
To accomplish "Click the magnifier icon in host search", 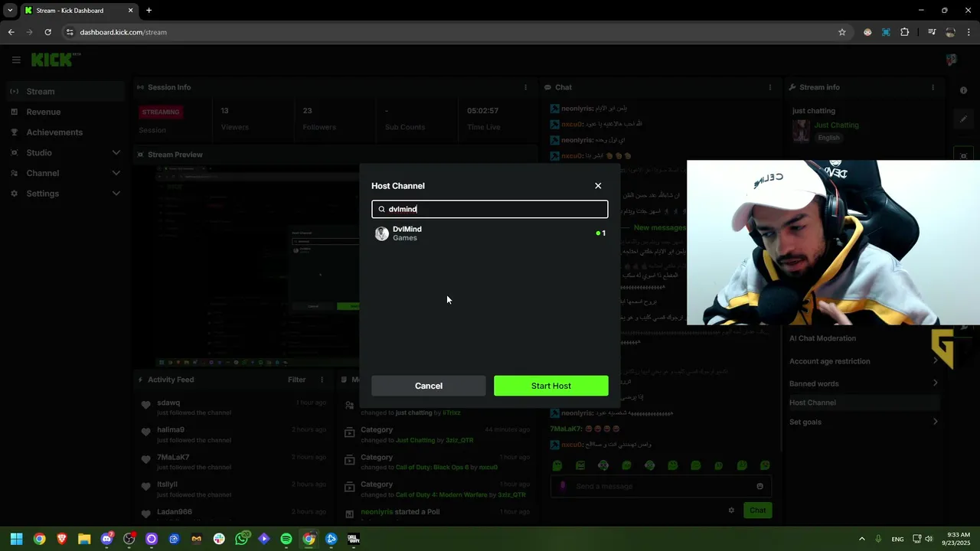I will [381, 209].
